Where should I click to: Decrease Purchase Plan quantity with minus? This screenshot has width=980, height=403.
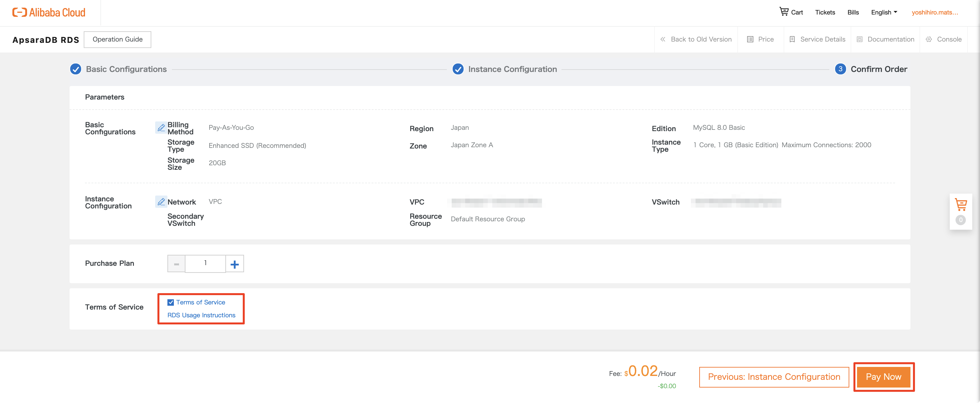coord(176,264)
